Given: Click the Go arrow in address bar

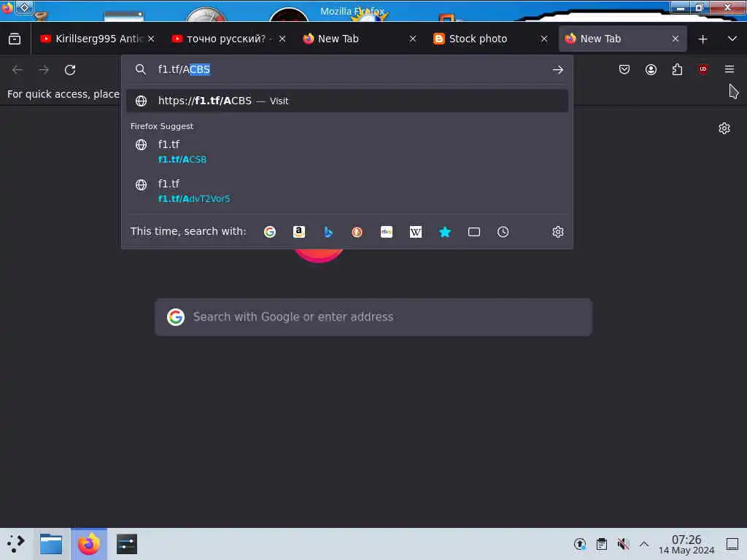Looking at the screenshot, I should click(558, 69).
